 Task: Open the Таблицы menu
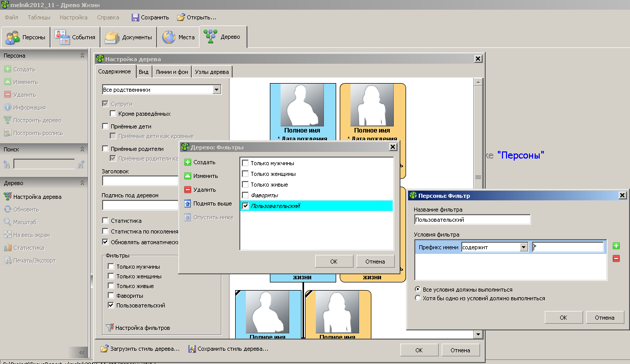[39, 17]
